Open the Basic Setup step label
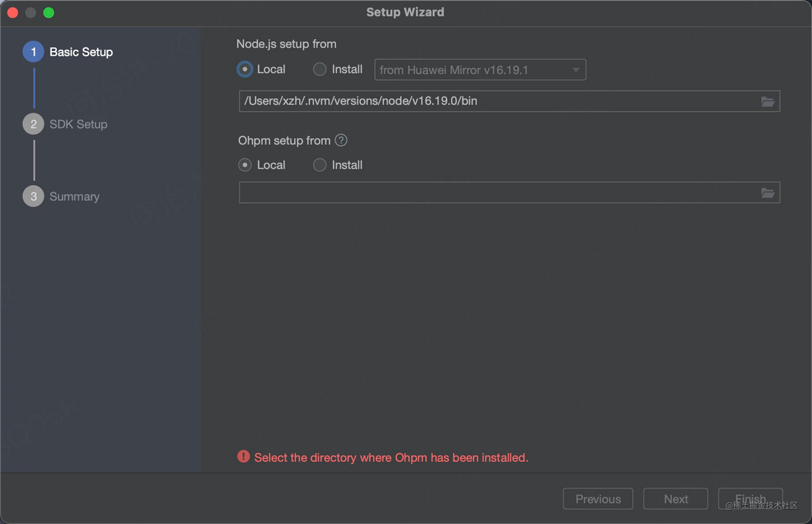This screenshot has height=524, width=812. coord(81,52)
